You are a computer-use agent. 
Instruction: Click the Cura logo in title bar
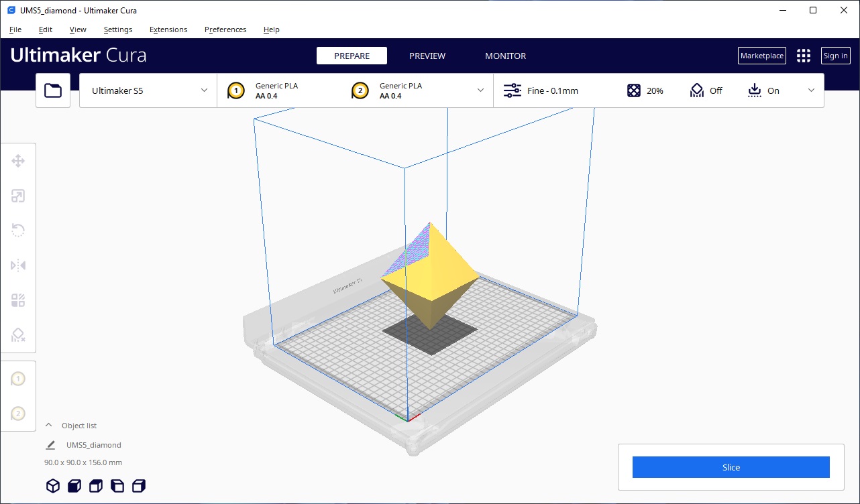coord(11,10)
